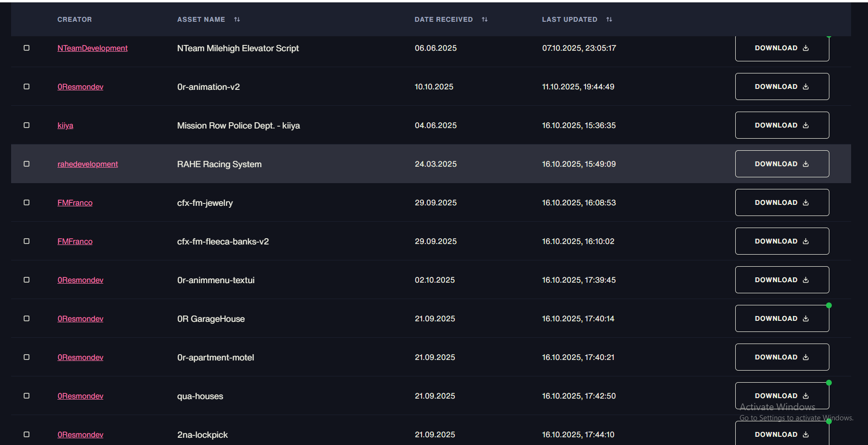The height and width of the screenshot is (445, 868).
Task: Download the 2na-lockpick asset
Action: [x=782, y=433]
